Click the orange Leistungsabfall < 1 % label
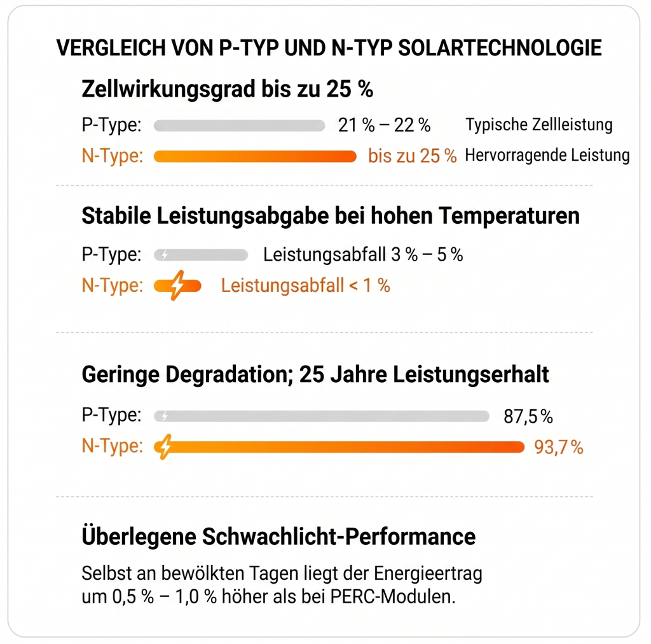Image resolution: width=651 pixels, height=644 pixels. click(305, 285)
